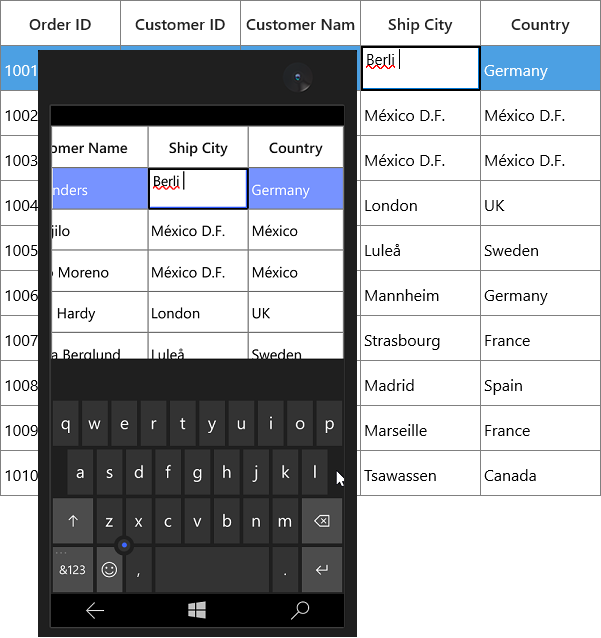Click background Country column header
The image size is (601, 638).
pyautogui.click(x=540, y=23)
